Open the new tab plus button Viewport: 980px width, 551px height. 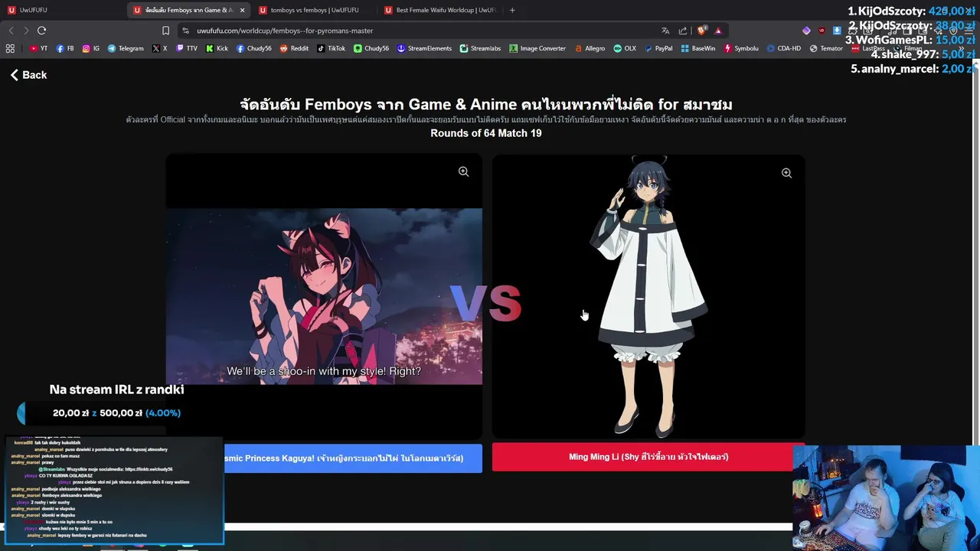point(512,10)
